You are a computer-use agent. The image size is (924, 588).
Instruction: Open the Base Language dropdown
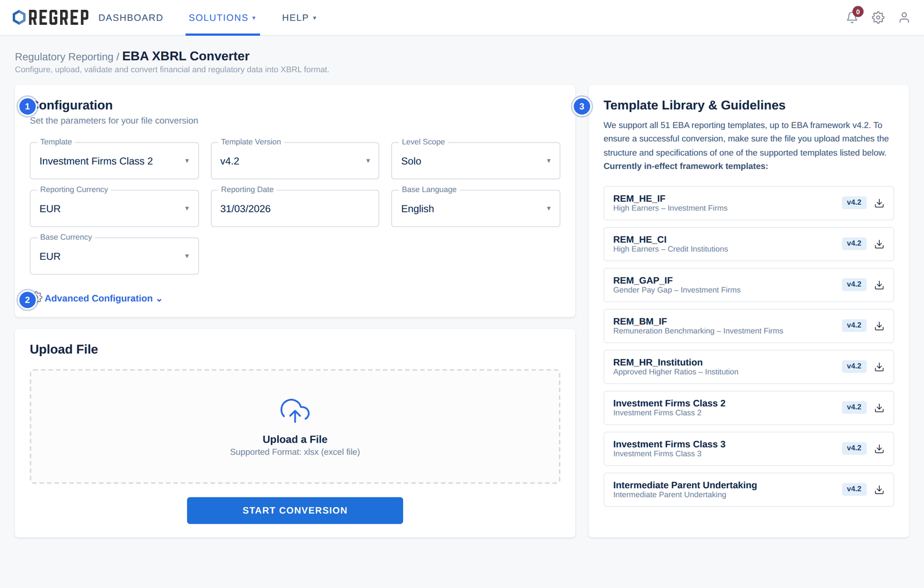click(476, 208)
